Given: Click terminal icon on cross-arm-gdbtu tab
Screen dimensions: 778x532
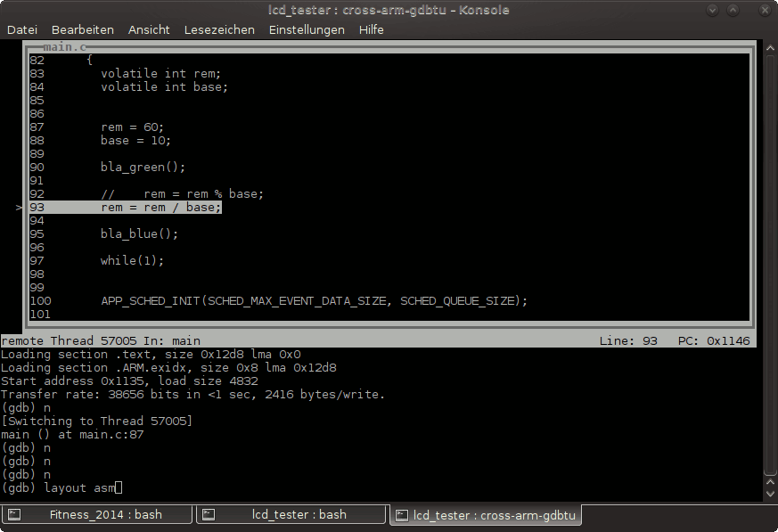Looking at the screenshot, I should 401,515.
